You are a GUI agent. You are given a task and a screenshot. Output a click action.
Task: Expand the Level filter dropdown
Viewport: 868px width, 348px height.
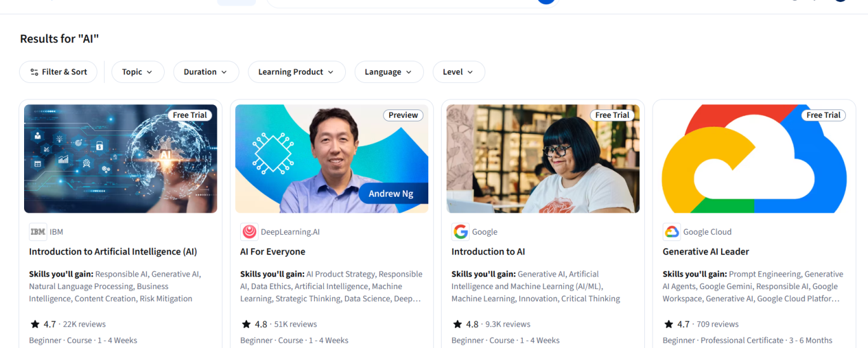tap(459, 72)
